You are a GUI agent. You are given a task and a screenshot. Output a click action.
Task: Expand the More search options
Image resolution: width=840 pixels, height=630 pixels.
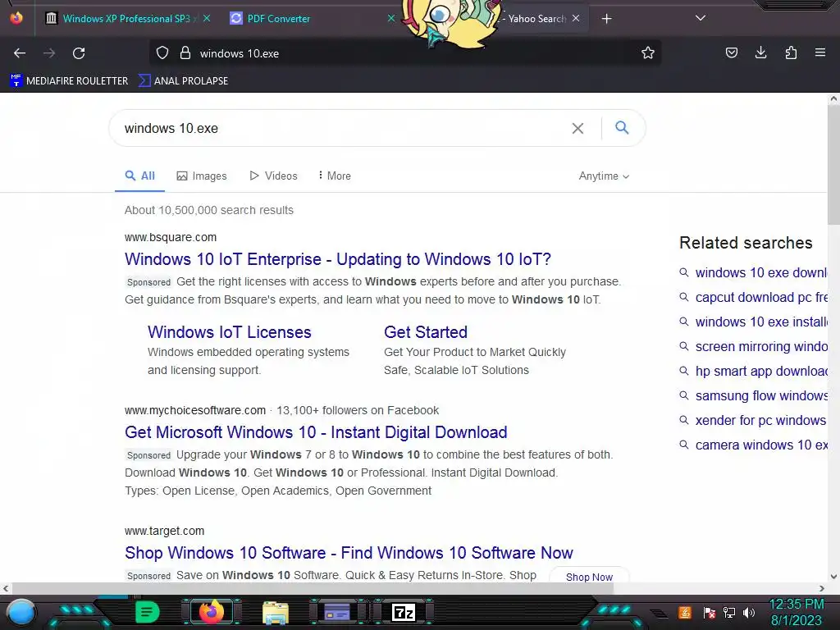[x=335, y=176]
